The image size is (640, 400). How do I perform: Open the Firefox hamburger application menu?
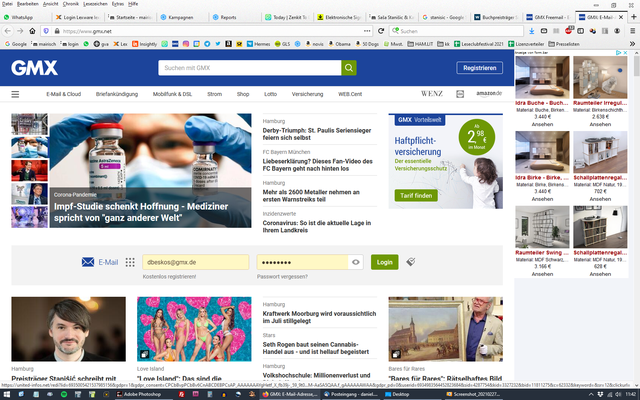pos(632,31)
